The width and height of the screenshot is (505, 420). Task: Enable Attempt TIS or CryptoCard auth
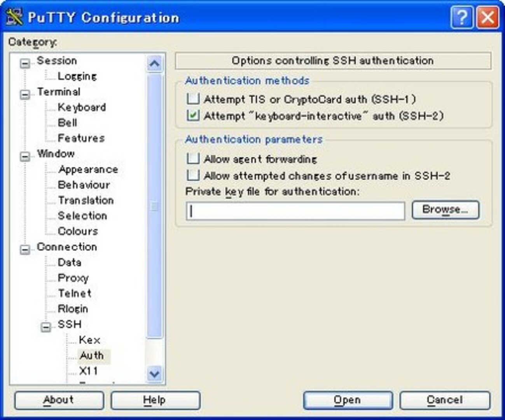(193, 99)
